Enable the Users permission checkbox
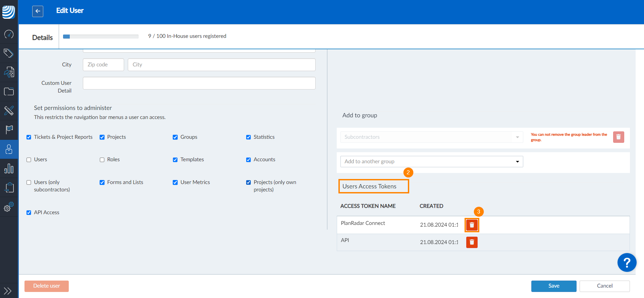Image resolution: width=644 pixels, height=298 pixels. click(29, 160)
